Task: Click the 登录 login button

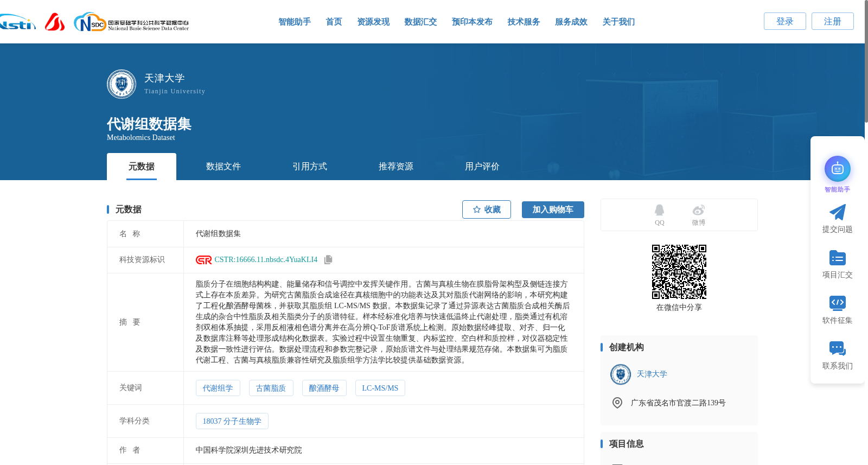Action: 785,21
